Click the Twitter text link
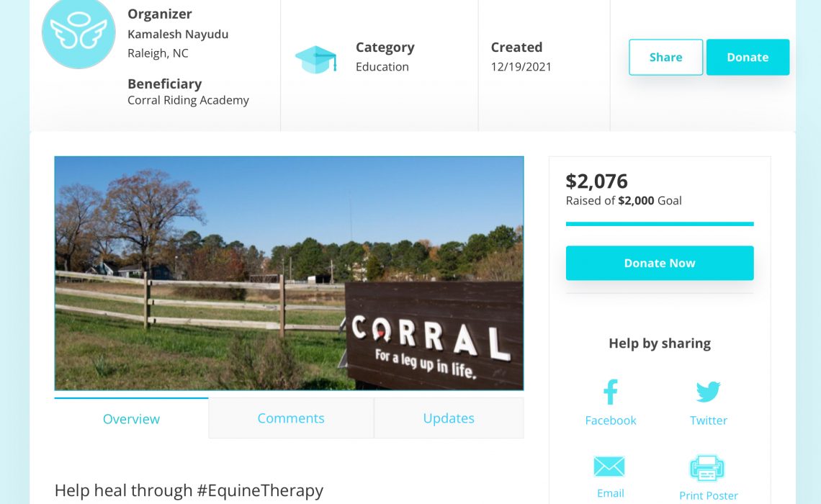The width and height of the screenshot is (821, 504). pos(709,420)
